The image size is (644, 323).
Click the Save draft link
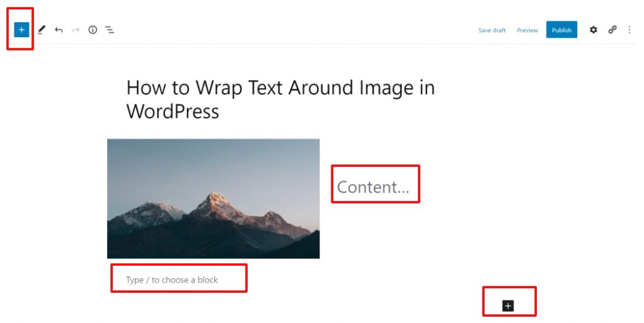point(492,30)
